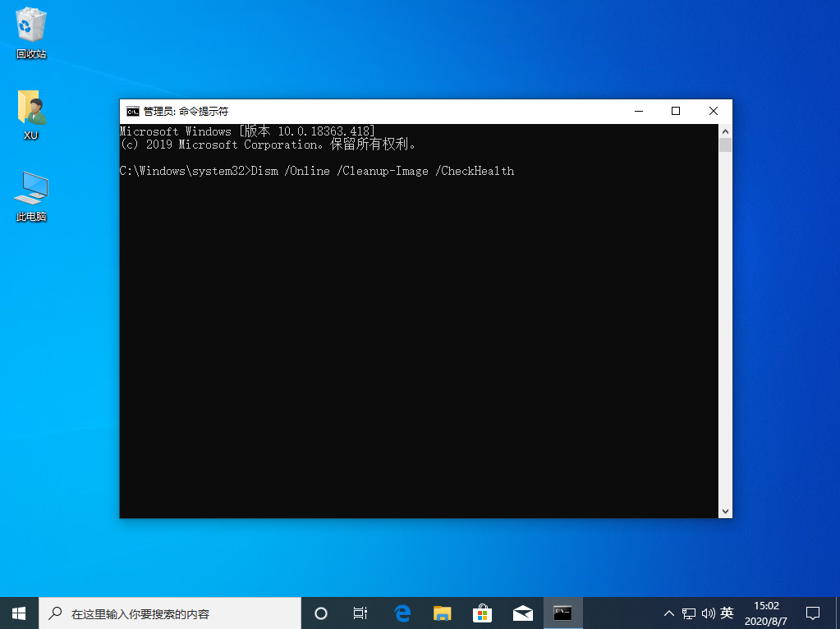The image size is (840, 629).
Task: Click the Command Prompt taskbar button
Action: point(562,613)
